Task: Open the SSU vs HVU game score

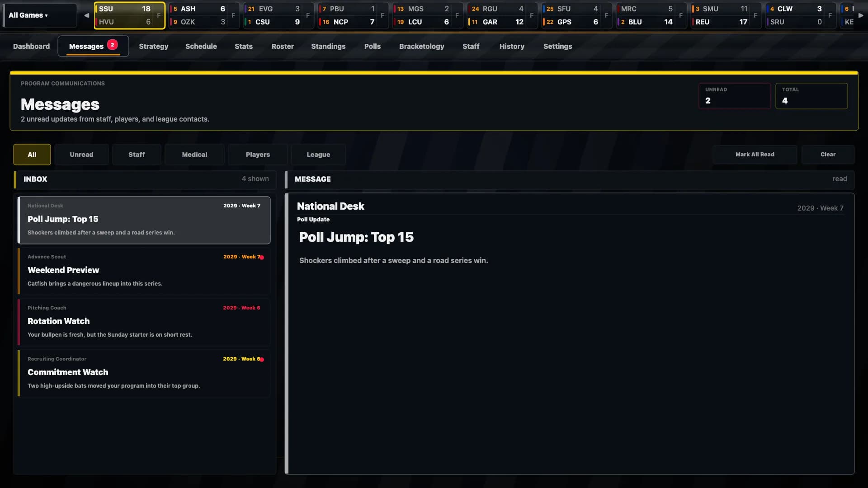Action: click(x=129, y=15)
